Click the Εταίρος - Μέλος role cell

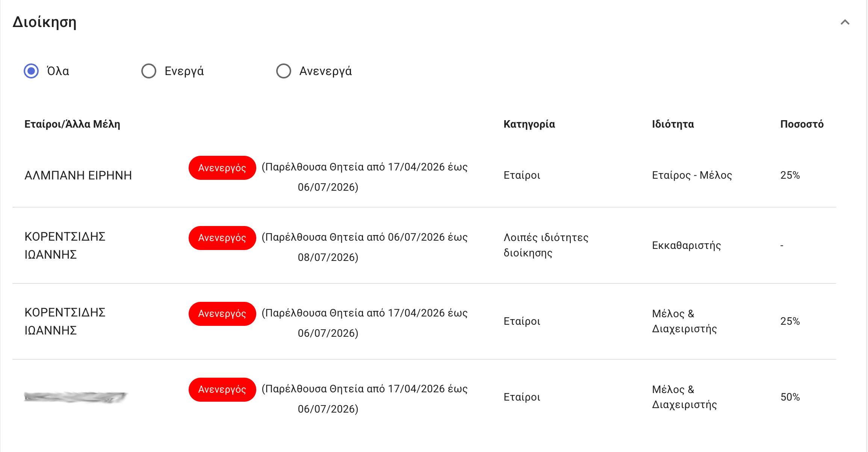tap(692, 175)
